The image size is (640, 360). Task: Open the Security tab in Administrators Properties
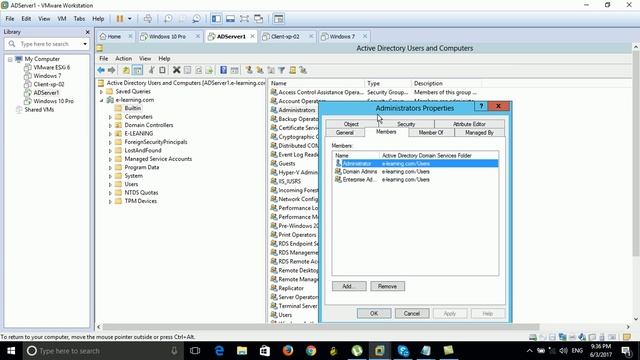click(x=406, y=124)
